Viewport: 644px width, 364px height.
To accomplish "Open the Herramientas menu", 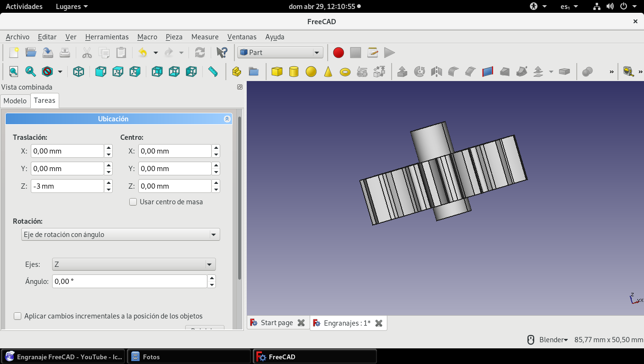I will tap(107, 37).
